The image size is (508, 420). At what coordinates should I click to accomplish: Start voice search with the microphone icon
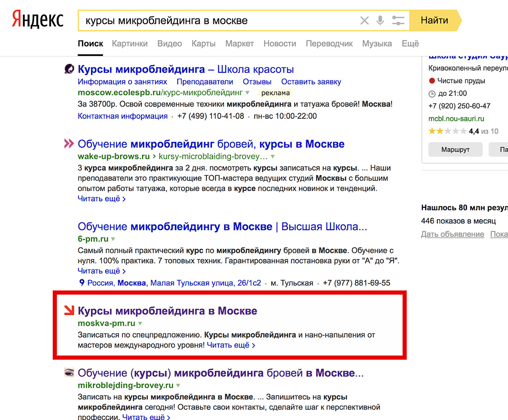[x=381, y=20]
